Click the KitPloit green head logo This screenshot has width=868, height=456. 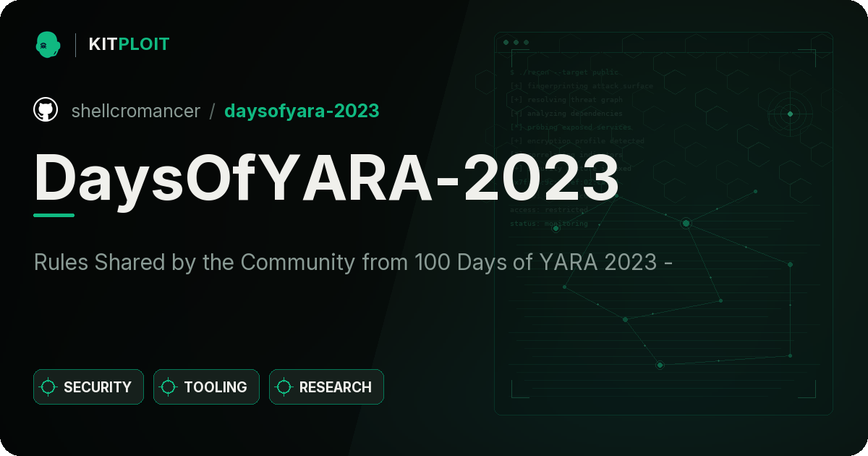pos(48,44)
